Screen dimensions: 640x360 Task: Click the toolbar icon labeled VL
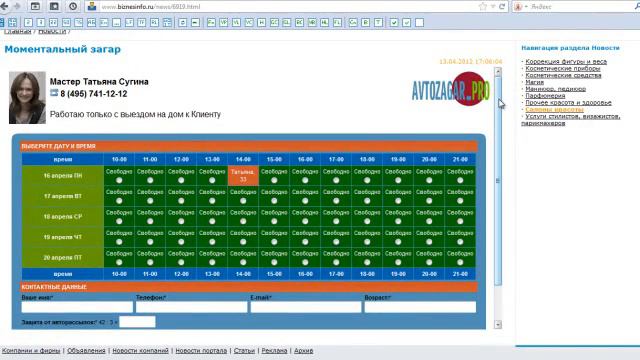236,22
